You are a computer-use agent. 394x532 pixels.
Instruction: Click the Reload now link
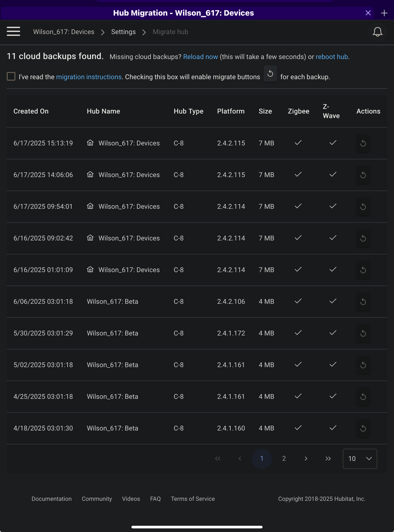click(200, 57)
